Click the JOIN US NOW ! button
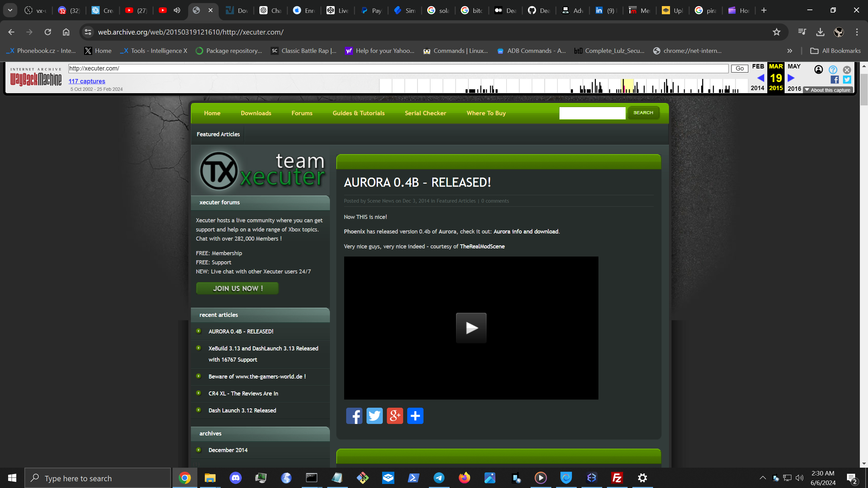The width and height of the screenshot is (868, 488). click(x=237, y=288)
